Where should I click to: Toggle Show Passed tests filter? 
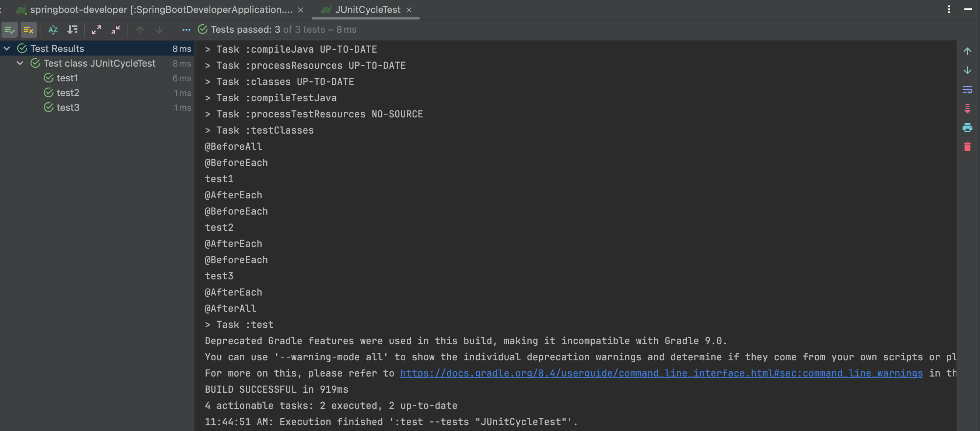coord(10,30)
